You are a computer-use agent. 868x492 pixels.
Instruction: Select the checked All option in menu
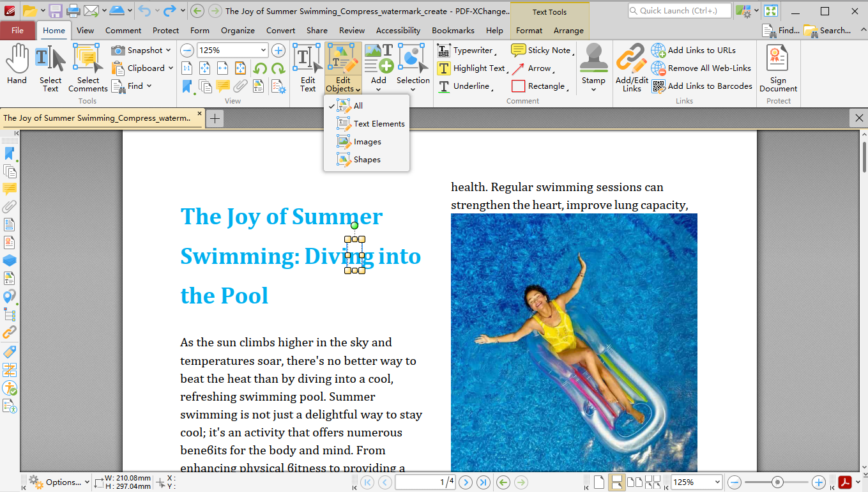(x=358, y=106)
